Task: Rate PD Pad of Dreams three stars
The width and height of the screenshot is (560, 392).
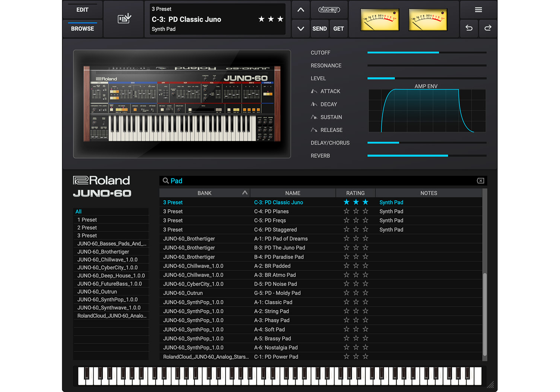Action: 365,238
